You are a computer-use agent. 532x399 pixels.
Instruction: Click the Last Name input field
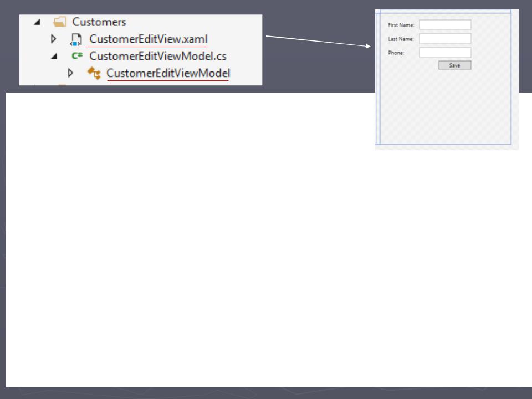point(445,39)
